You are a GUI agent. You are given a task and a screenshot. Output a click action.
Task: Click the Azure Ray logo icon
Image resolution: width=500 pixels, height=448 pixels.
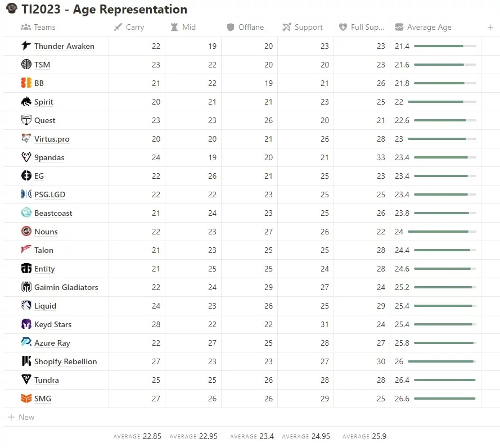click(x=26, y=343)
